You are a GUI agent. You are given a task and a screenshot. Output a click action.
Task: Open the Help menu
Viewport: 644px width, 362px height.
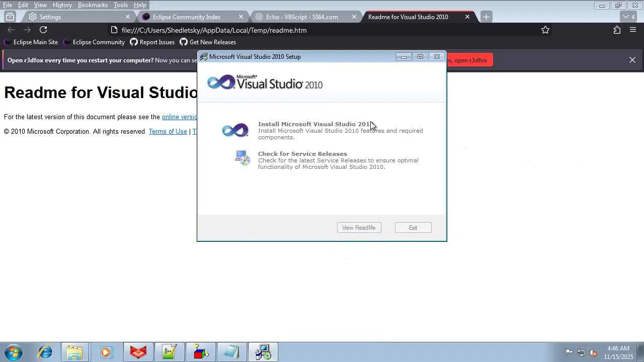click(140, 5)
